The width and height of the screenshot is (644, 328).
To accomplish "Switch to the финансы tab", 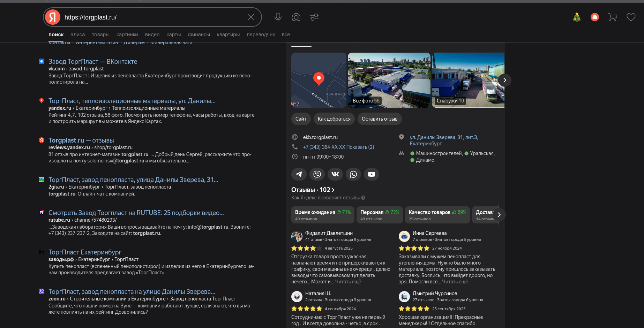I will pos(199,35).
